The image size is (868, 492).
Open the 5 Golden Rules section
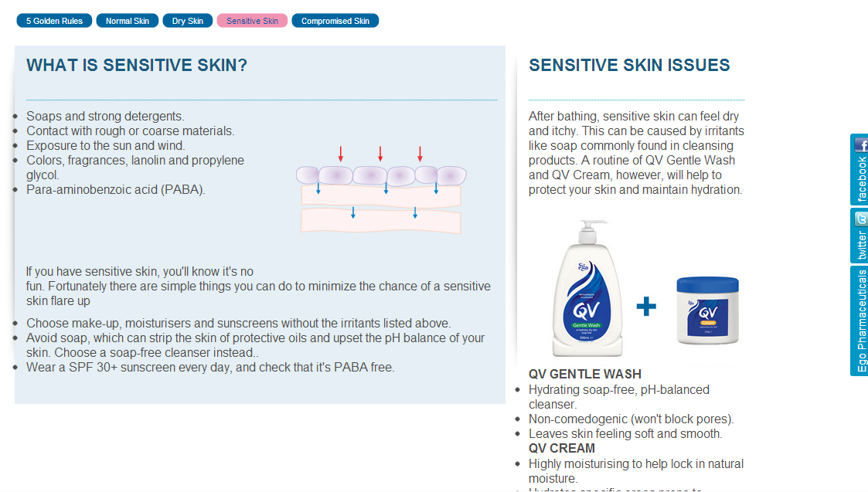click(53, 20)
